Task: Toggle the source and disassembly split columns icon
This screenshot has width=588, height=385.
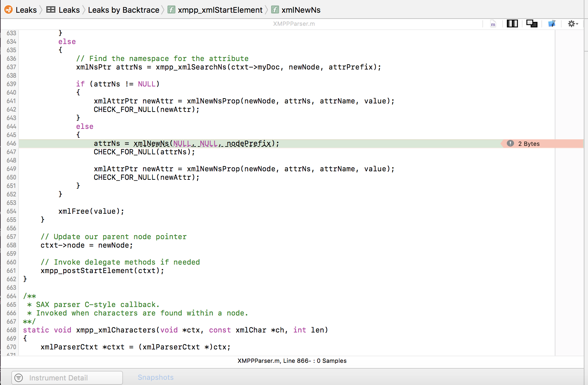Action: pos(512,23)
